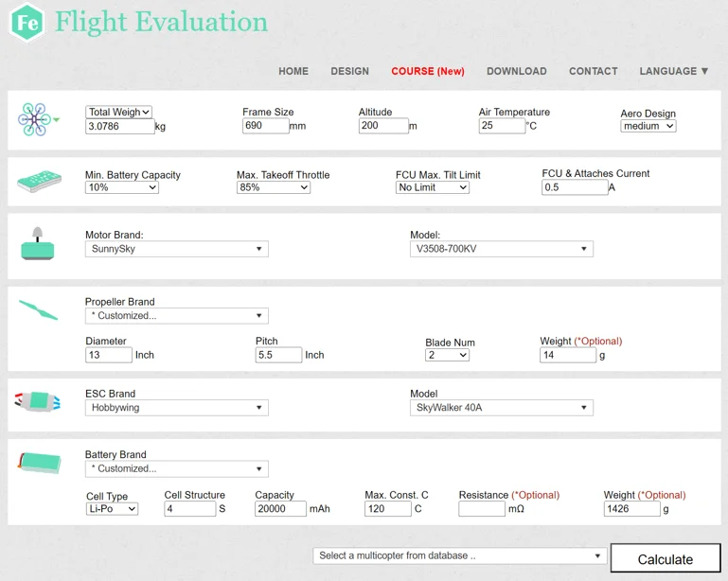Image resolution: width=728 pixels, height=581 pixels.
Task: Open the COURSE (New) menu item
Action: click(x=428, y=71)
